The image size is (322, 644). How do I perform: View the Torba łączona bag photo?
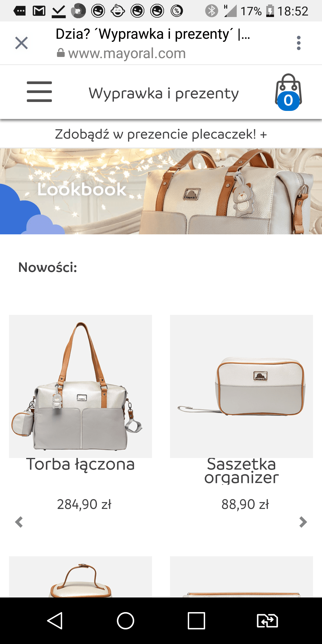pos(80,386)
